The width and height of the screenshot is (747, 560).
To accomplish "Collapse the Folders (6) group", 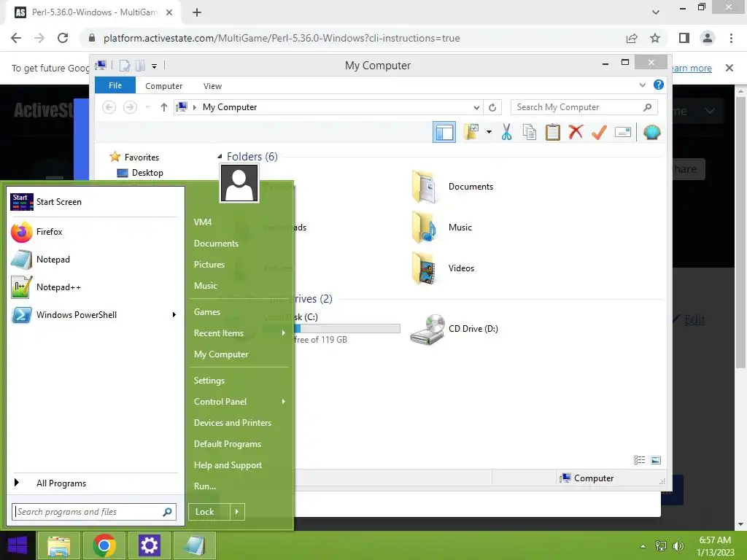I will (x=220, y=156).
